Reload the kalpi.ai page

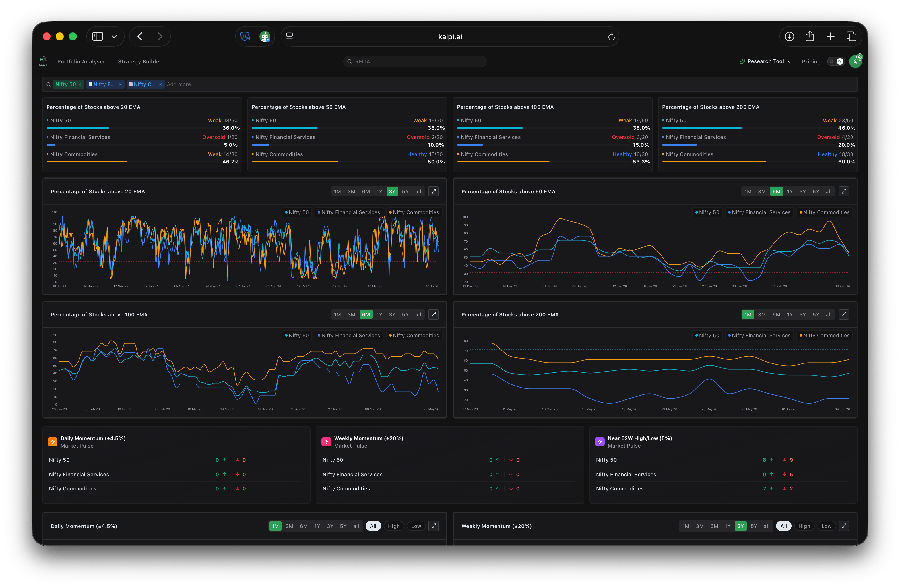point(611,37)
